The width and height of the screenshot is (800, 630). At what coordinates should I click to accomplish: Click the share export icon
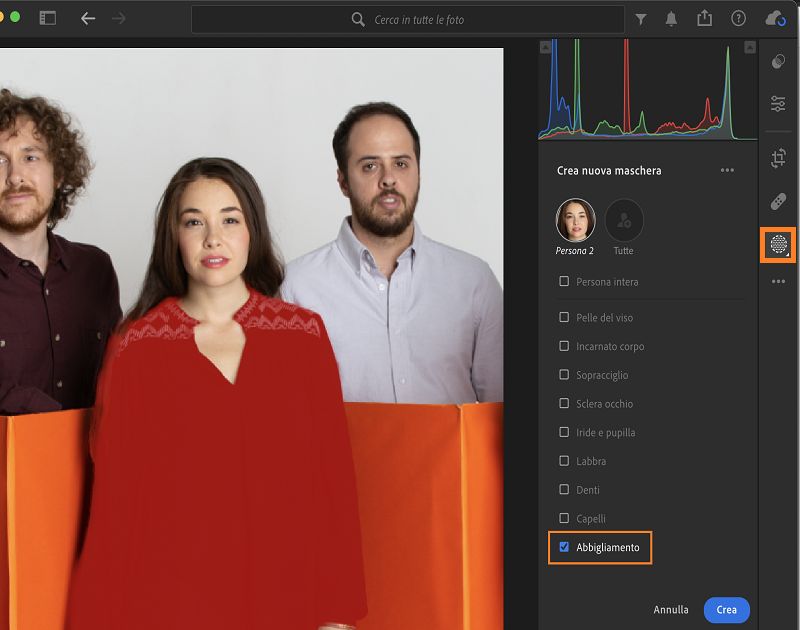[x=705, y=18]
